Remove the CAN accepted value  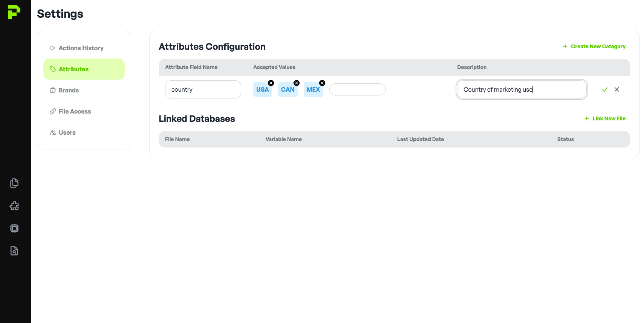coord(297,83)
